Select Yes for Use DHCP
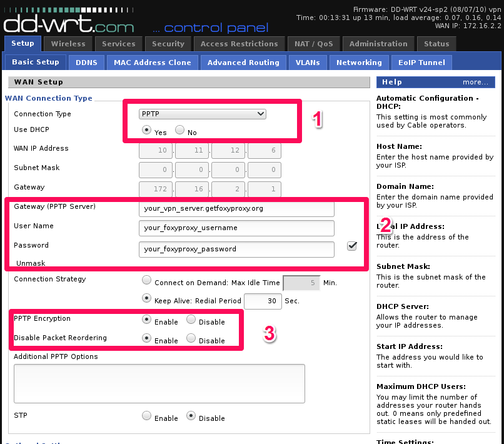Screen dimensions: 504x444 (146, 130)
